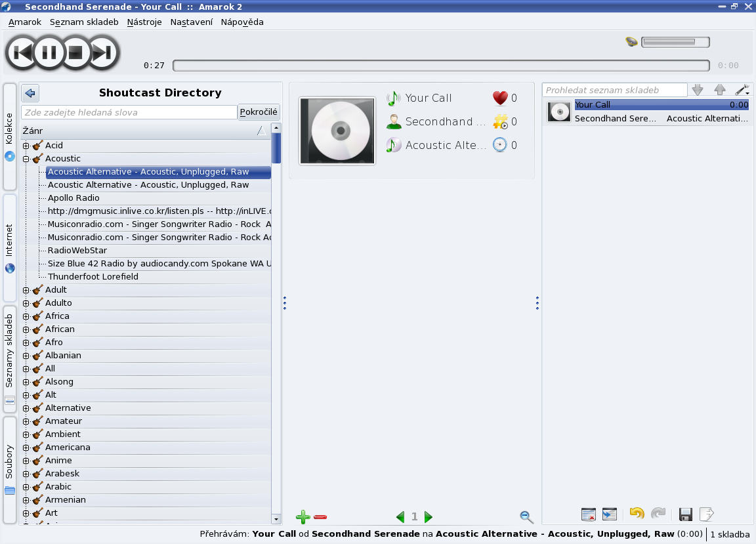Click the guitar icon beside Arabic
Screen dimensions: 756x544
[37, 487]
